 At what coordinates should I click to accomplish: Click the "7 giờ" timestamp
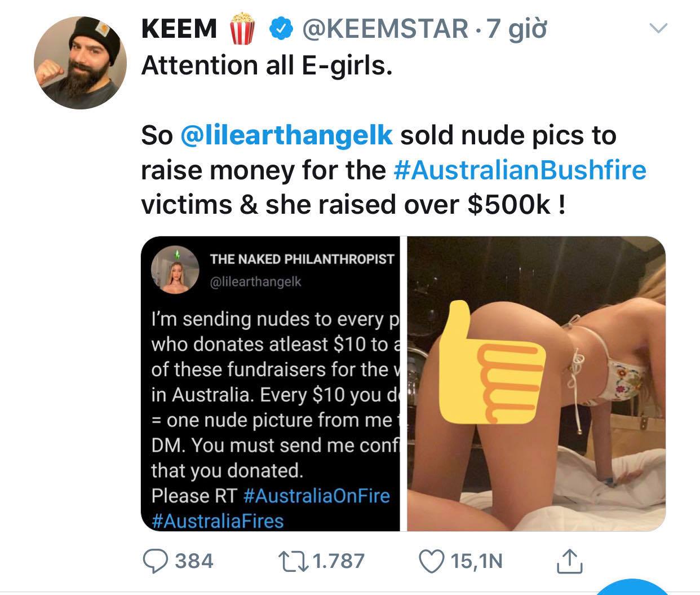tap(517, 28)
